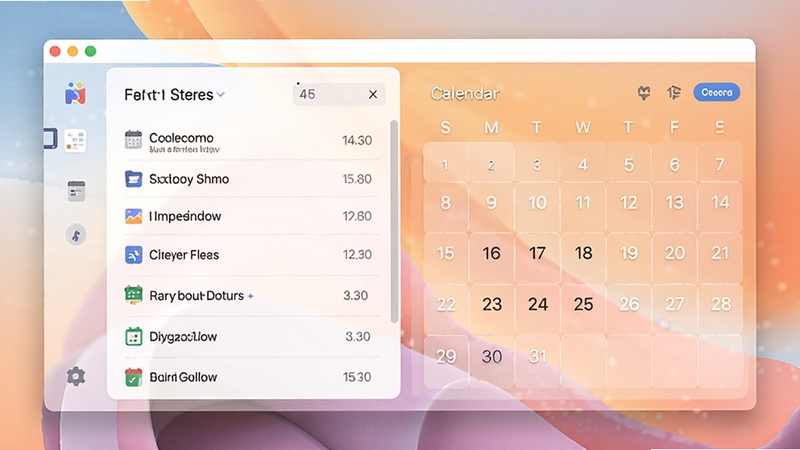Open the Rary bout Doturs entry
This screenshot has width=800, height=450.
point(252,295)
